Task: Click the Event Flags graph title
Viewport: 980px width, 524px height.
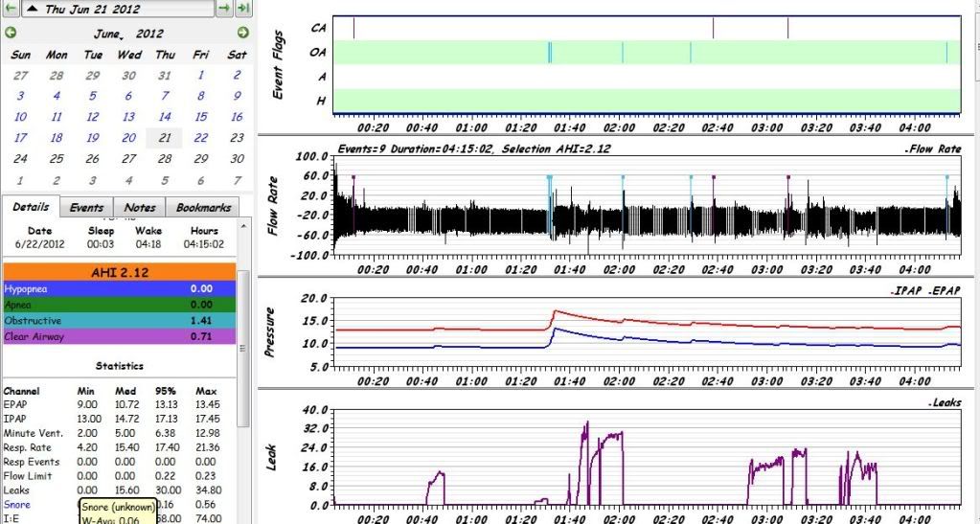Action: coord(280,65)
